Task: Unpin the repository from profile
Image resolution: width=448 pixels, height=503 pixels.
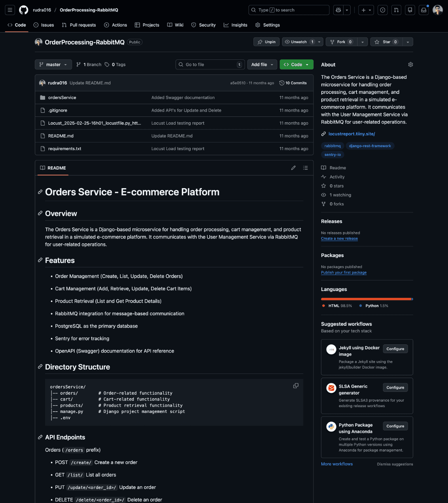Action: point(267,42)
